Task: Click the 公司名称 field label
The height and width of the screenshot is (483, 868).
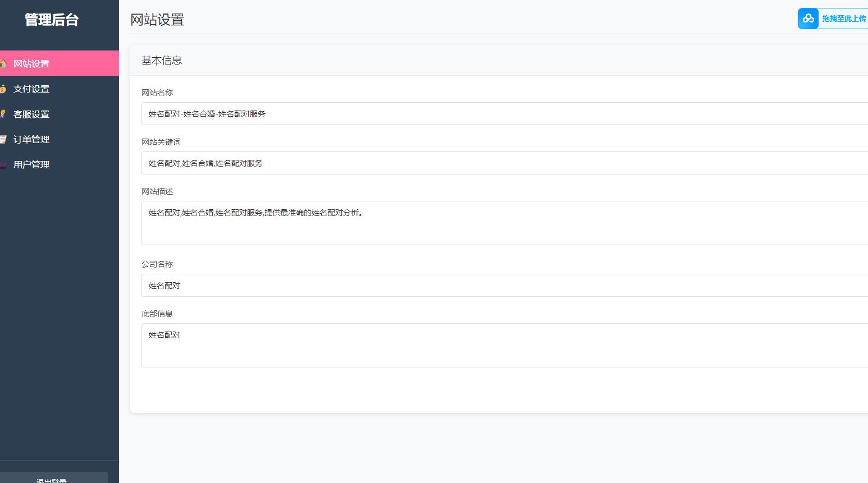Action: pyautogui.click(x=157, y=264)
